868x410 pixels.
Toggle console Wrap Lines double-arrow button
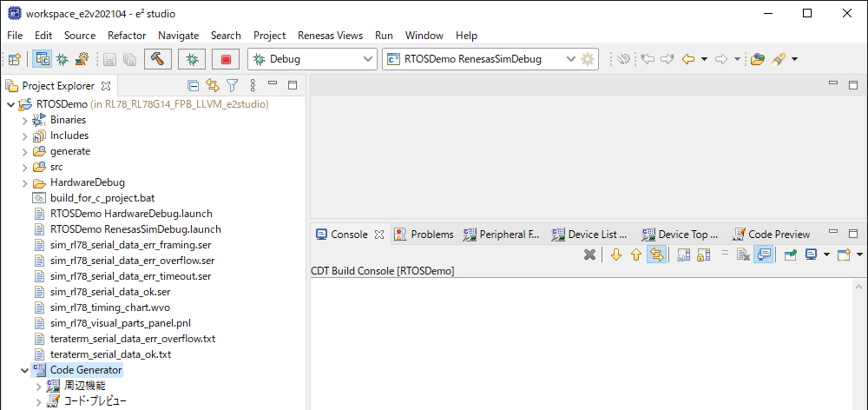coord(656,255)
